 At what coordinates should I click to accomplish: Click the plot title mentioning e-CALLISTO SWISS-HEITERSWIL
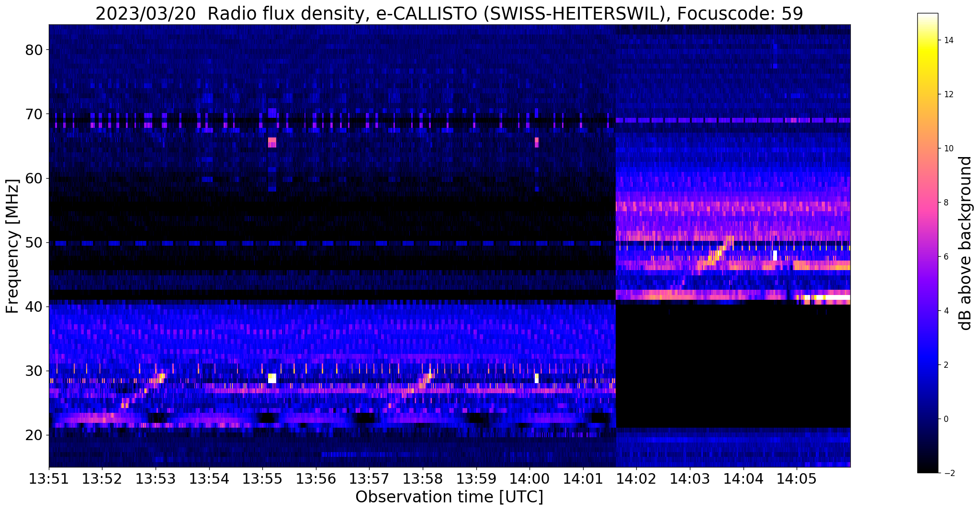coord(449,13)
